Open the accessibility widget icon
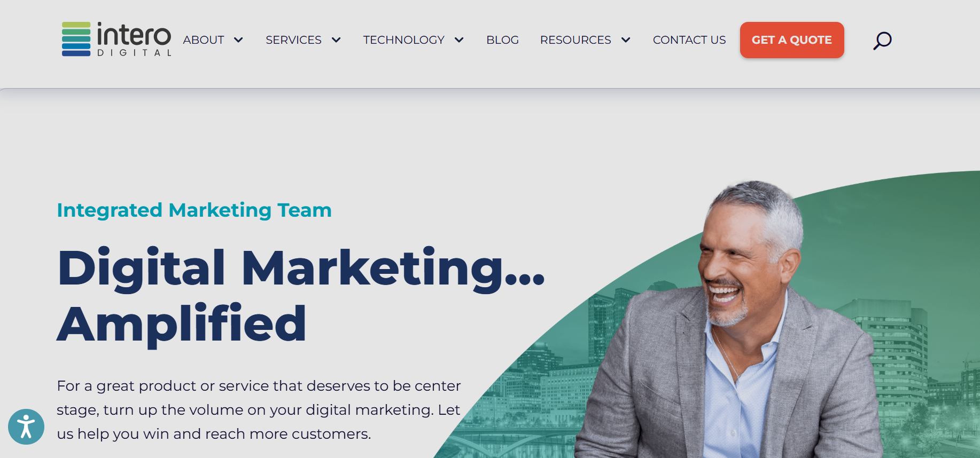Screen dimensions: 980x458 pos(26,427)
